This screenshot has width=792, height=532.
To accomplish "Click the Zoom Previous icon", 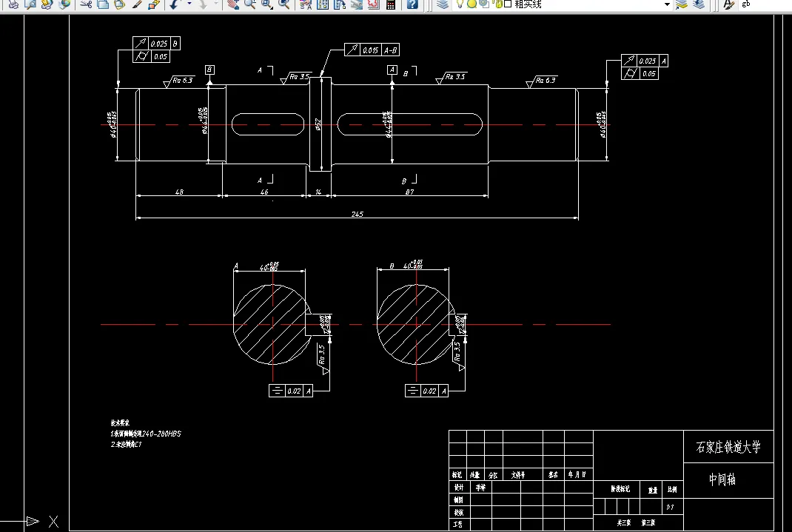I will pos(284,4).
